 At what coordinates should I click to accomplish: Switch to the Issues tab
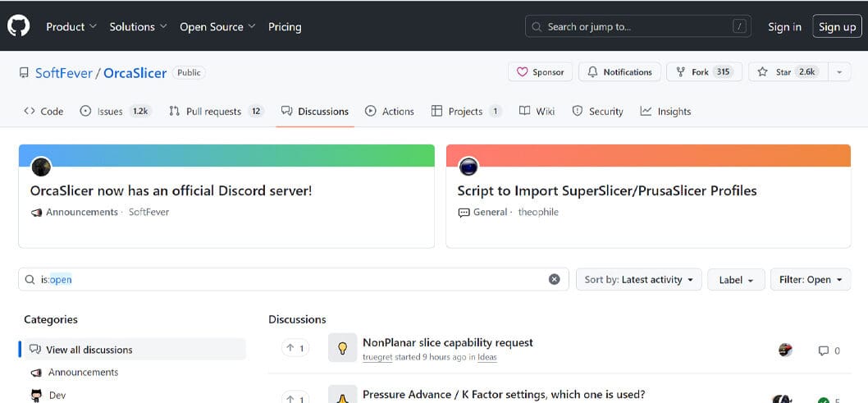[116, 112]
